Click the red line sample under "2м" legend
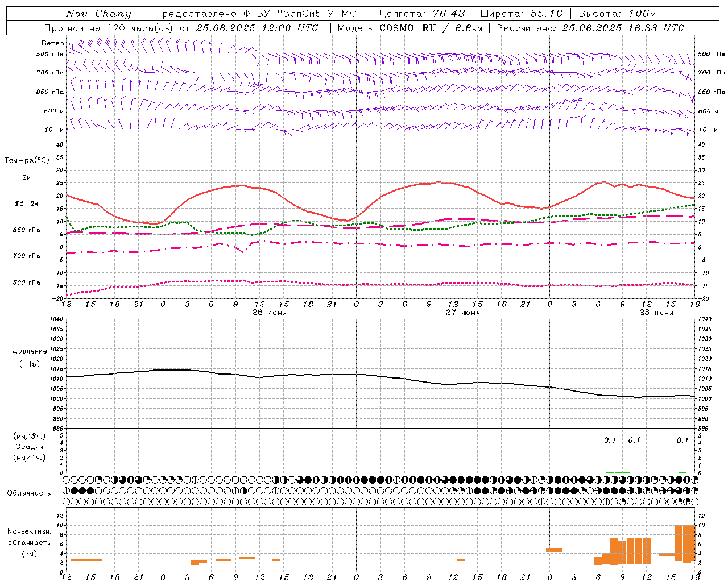This screenshot has width=728, height=582. click(x=26, y=184)
